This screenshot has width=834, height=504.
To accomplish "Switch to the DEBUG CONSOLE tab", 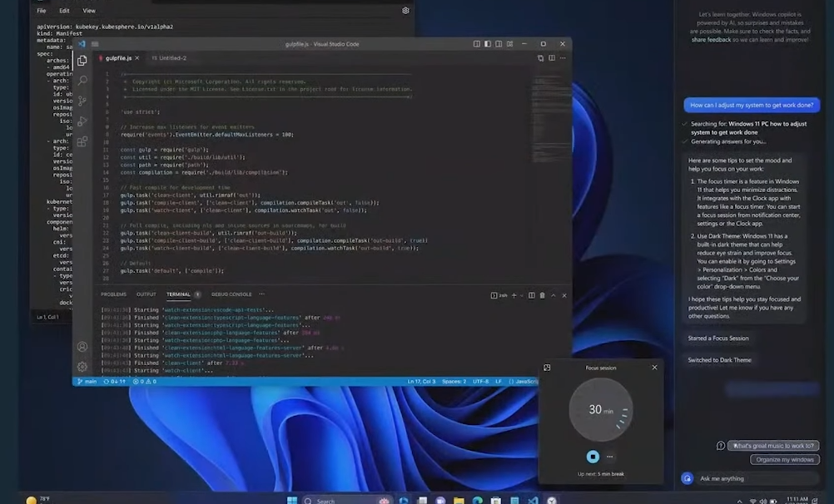I will click(x=231, y=294).
